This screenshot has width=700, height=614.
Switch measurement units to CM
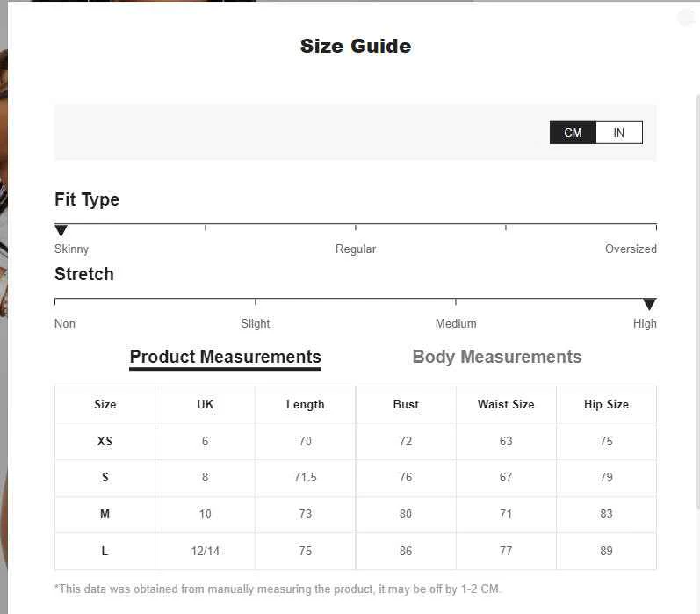point(573,133)
